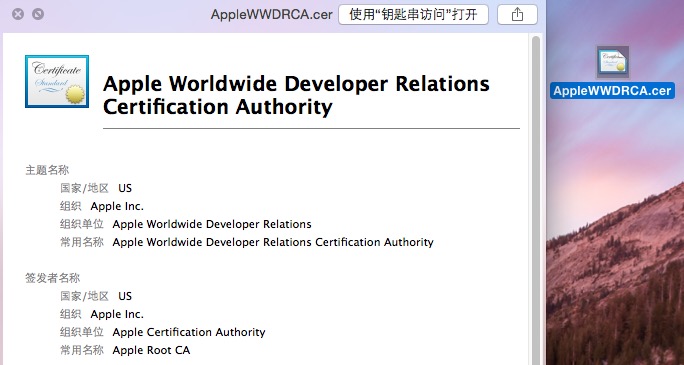Click the certificate heading 'Apple Worldwide Developer Relations'
This screenshot has height=365, width=684.
coord(296,84)
